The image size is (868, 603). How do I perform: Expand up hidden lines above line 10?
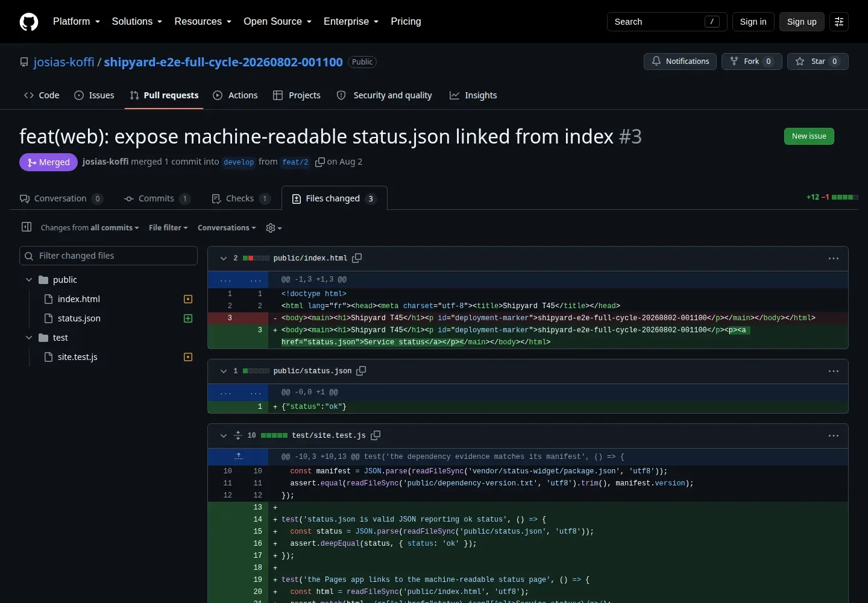coord(238,456)
